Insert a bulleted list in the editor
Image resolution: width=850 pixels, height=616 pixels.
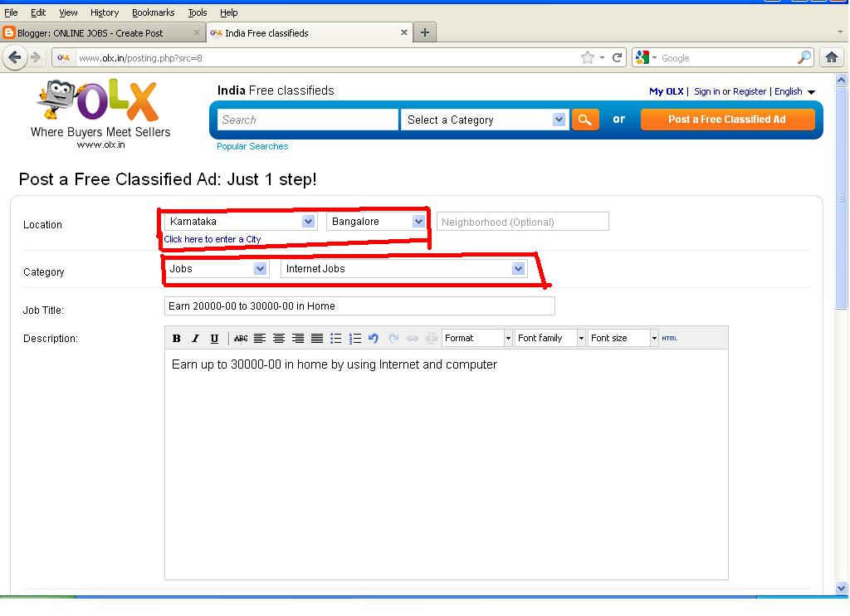pyautogui.click(x=335, y=338)
